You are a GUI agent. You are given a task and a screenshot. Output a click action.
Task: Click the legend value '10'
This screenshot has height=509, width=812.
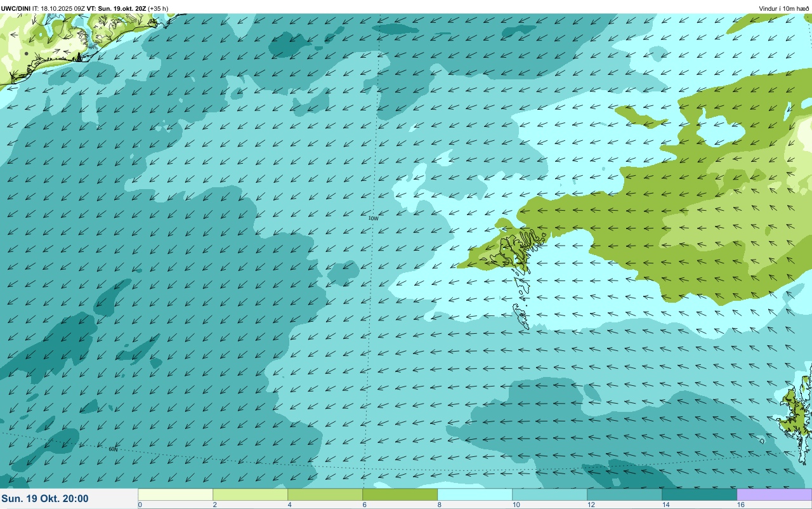516,505
